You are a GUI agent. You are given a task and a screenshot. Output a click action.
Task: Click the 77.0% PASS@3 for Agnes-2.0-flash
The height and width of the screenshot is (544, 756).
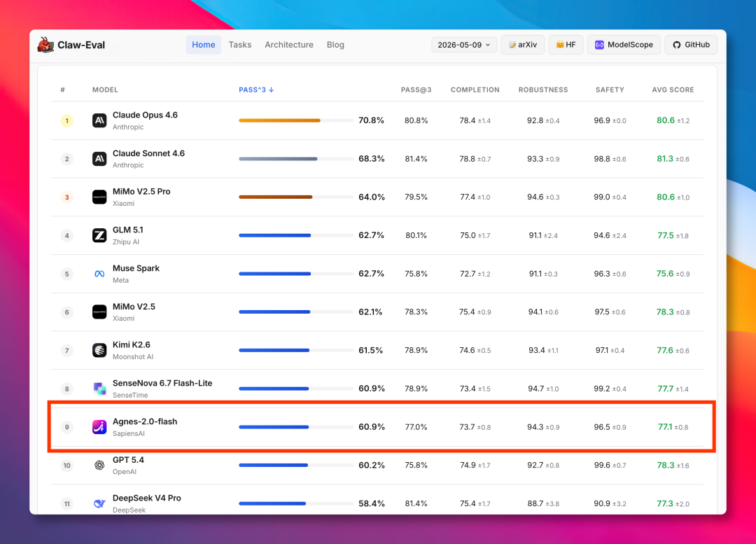(x=416, y=427)
